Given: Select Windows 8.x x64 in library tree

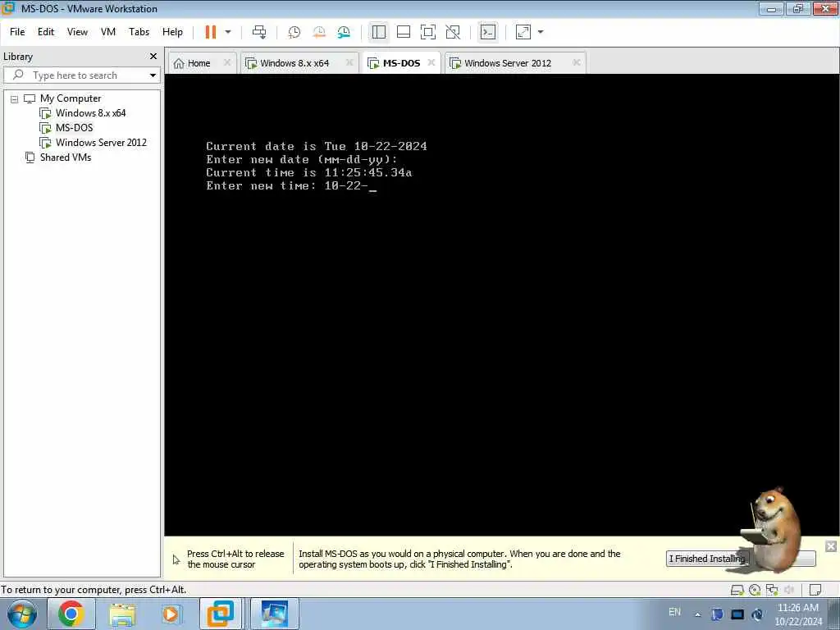Looking at the screenshot, I should coord(90,113).
